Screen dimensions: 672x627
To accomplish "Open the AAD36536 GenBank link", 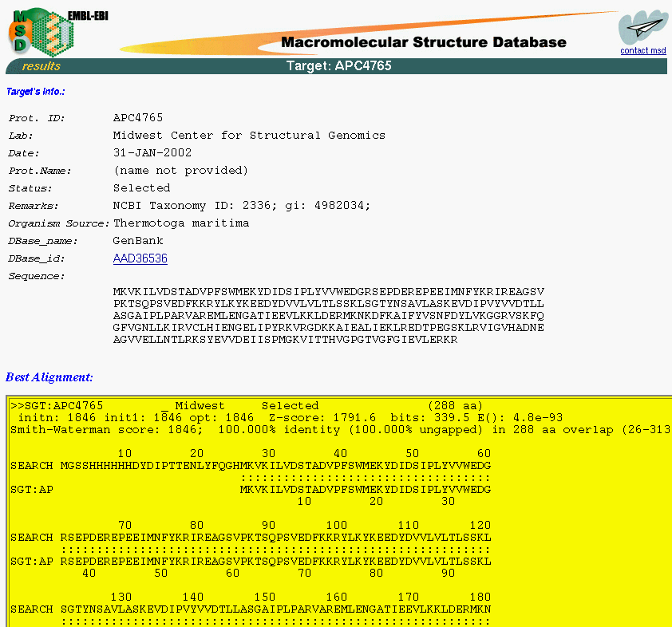I will (x=140, y=258).
